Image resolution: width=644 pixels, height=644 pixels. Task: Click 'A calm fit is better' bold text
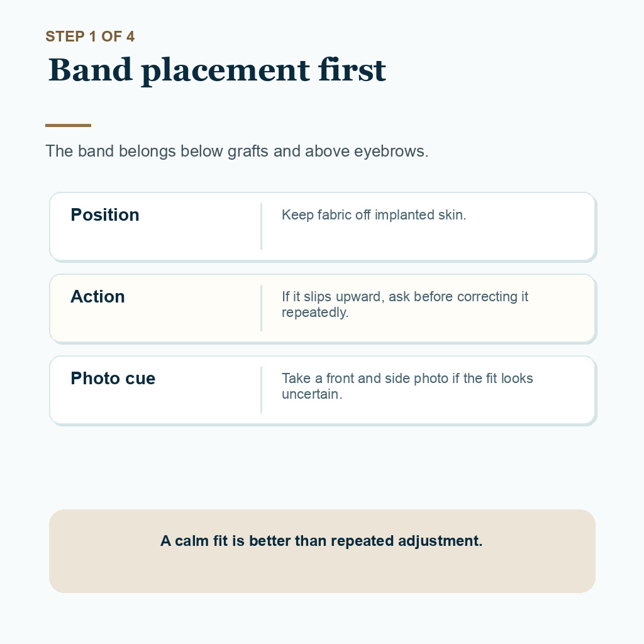coord(321,541)
